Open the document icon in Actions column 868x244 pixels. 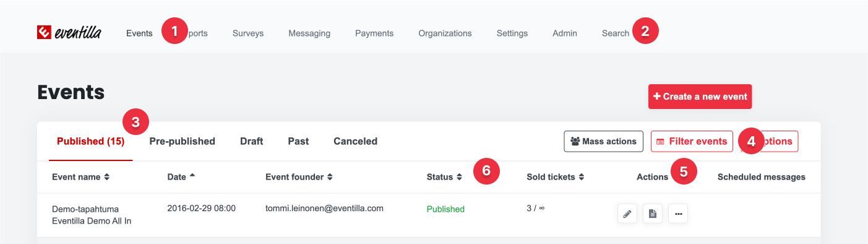[653, 214]
